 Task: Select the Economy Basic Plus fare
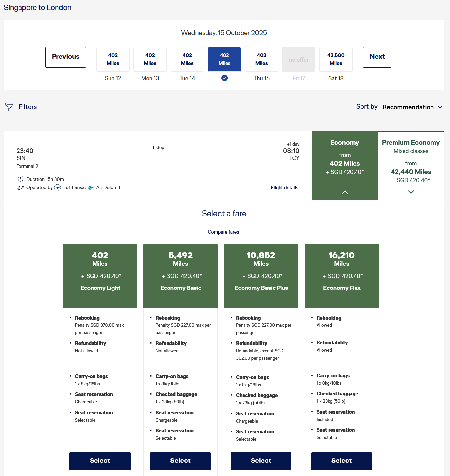tap(261, 461)
